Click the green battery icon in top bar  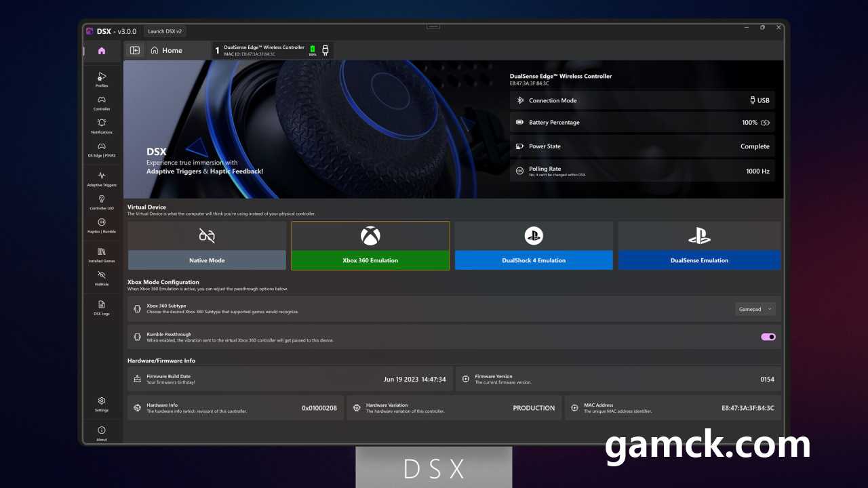pos(313,49)
